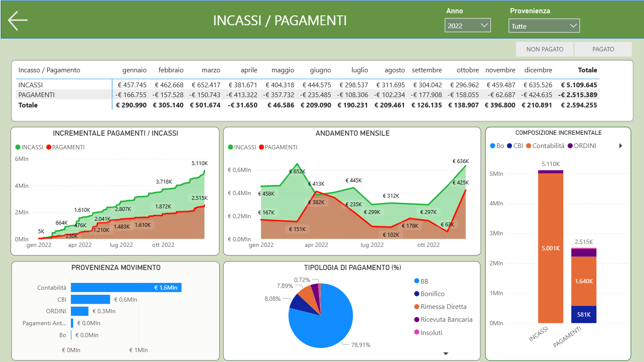Click the Ricevuta Bancaria legend entry
This screenshot has height=362, width=644.
pos(443,320)
